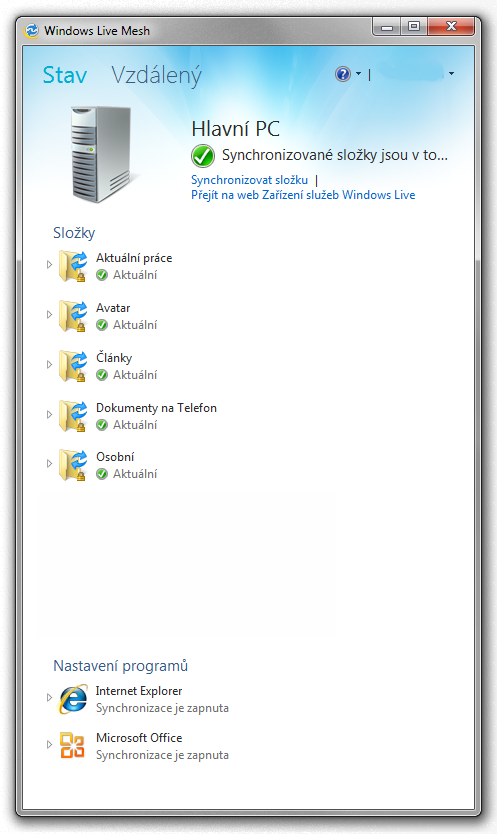Expand the Aktuální práce folder
The width and height of the screenshot is (497, 834).
click(49, 264)
